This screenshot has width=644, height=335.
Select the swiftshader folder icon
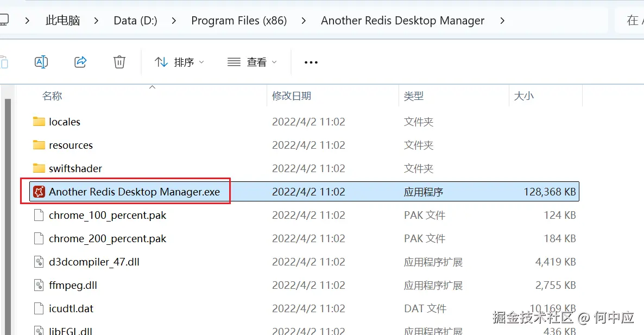(39, 168)
